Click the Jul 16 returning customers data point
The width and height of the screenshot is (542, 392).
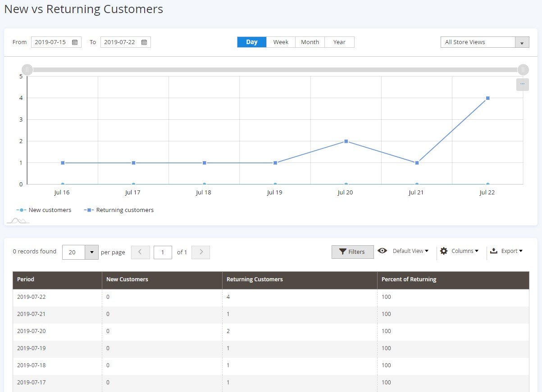pyautogui.click(x=63, y=163)
